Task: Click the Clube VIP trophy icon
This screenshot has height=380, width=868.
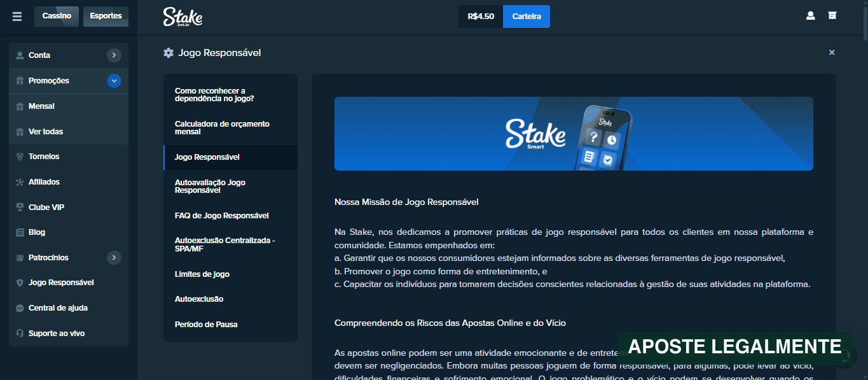Action: click(x=20, y=208)
